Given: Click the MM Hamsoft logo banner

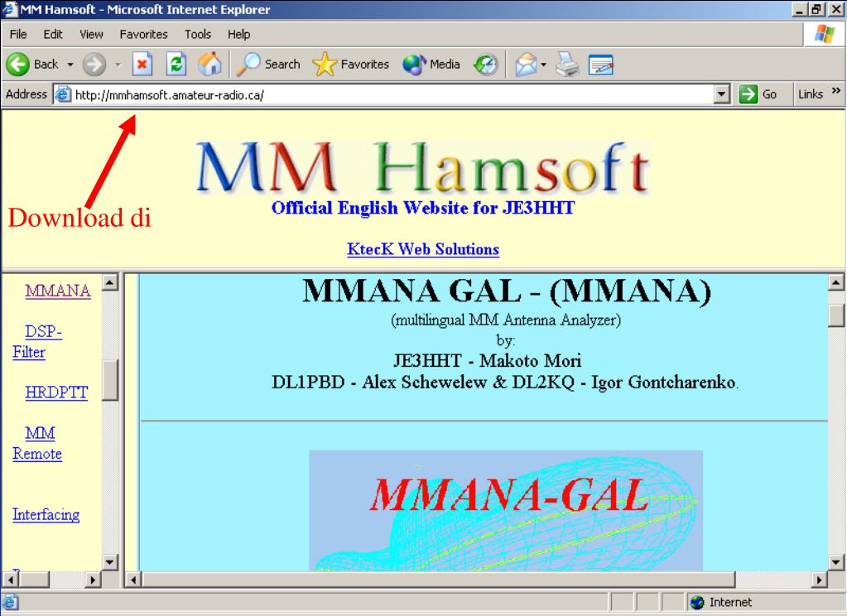Looking at the screenshot, I should pyautogui.click(x=423, y=168).
